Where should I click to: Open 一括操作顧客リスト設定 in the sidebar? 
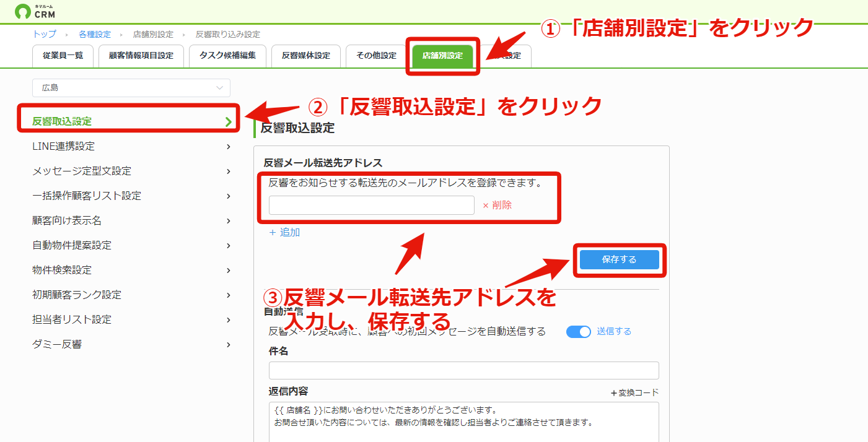pyautogui.click(x=133, y=196)
